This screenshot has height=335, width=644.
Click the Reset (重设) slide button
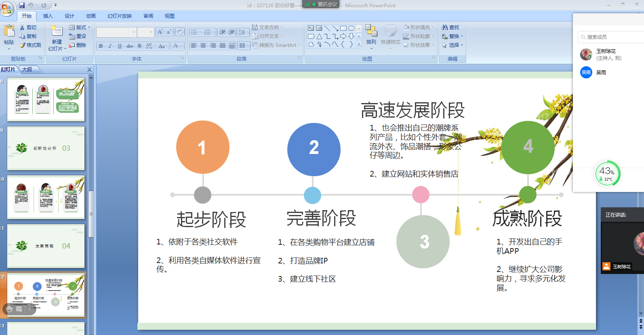pos(78,36)
